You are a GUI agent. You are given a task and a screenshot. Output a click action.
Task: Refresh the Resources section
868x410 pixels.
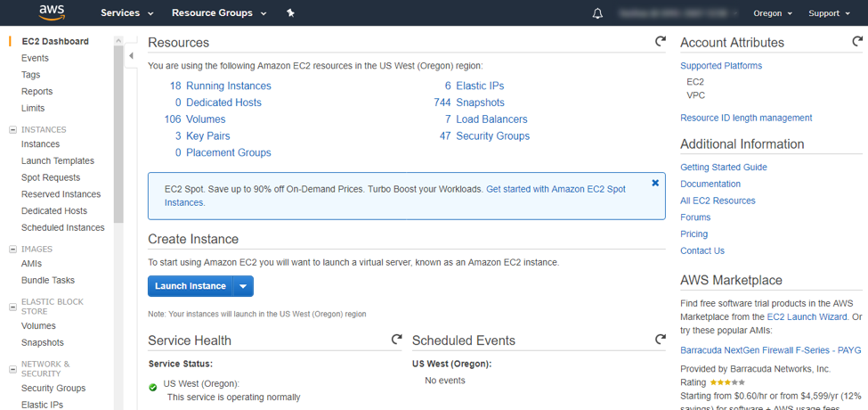(660, 42)
